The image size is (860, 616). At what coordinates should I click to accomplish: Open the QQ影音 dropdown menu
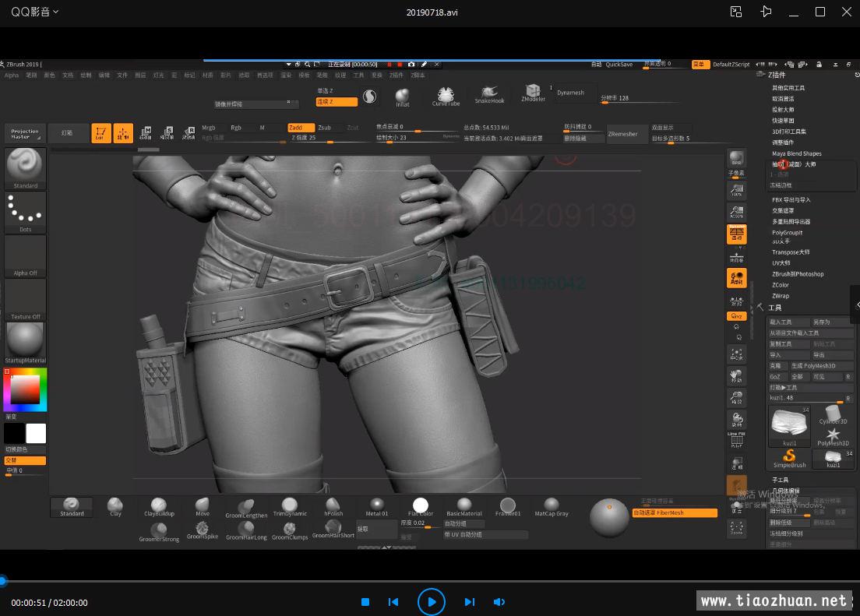[34, 12]
